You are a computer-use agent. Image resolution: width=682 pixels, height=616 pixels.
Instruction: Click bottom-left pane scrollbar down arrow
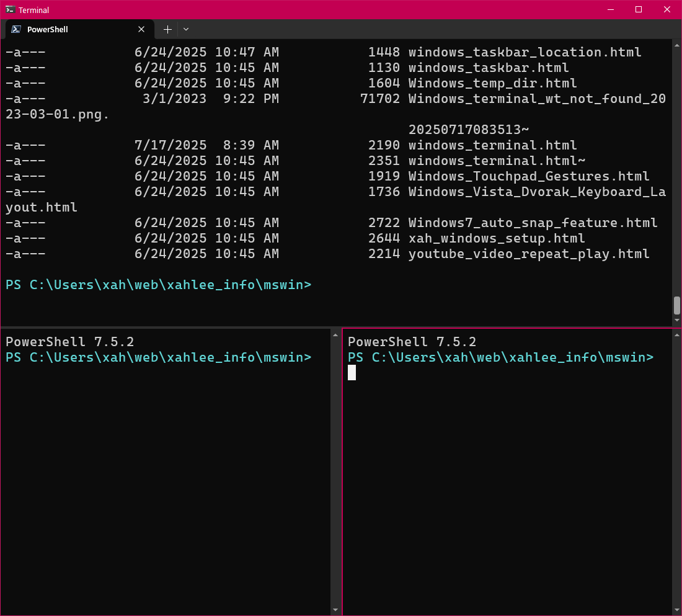tap(335, 610)
